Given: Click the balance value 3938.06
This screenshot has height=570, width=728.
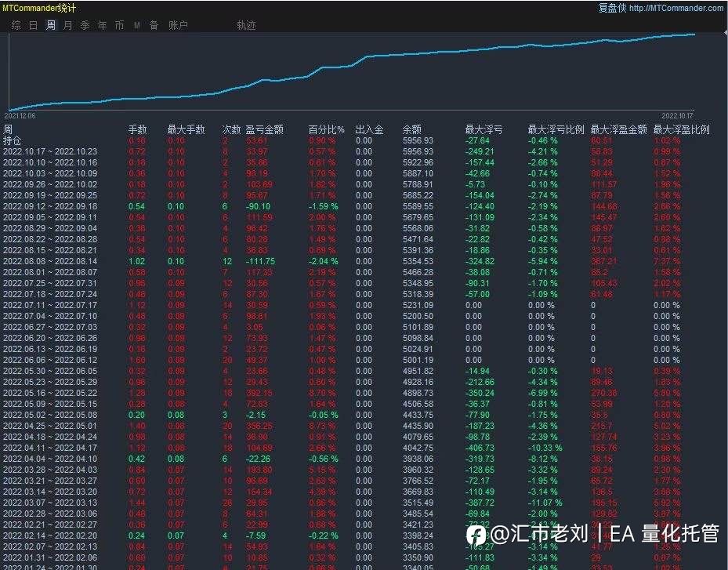Looking at the screenshot, I should 418,459.
